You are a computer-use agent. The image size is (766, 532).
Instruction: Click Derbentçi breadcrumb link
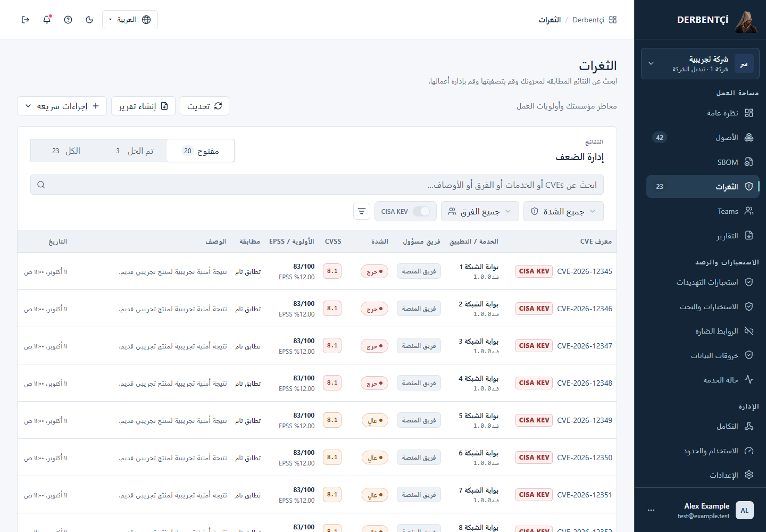[588, 20]
